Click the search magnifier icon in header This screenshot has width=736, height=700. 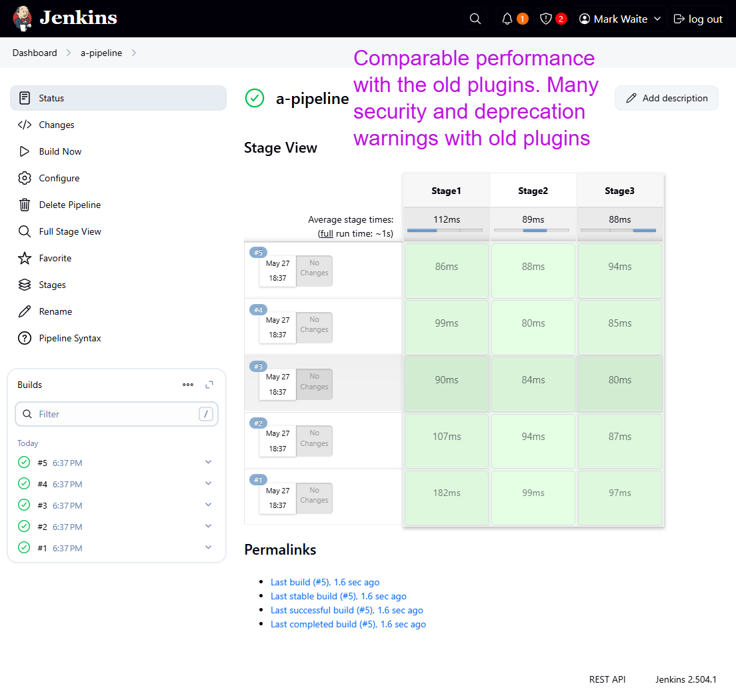pos(475,19)
